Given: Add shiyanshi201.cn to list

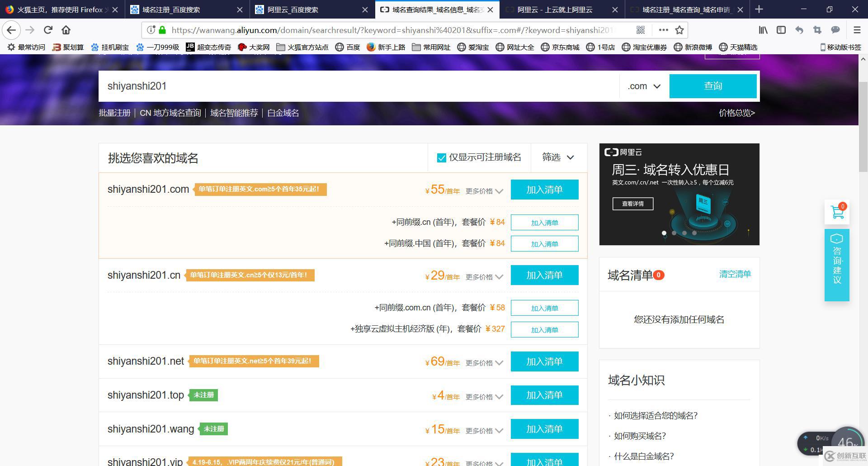Looking at the screenshot, I should (544, 275).
